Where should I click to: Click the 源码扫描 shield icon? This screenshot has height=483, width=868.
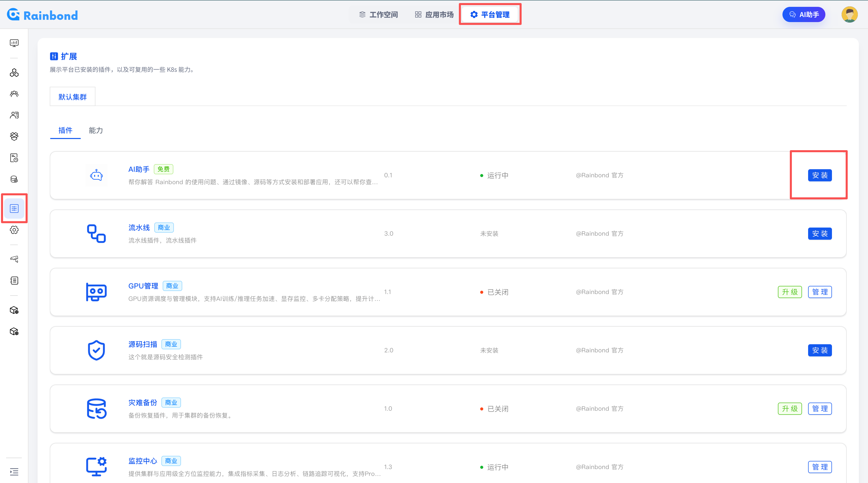click(x=96, y=350)
